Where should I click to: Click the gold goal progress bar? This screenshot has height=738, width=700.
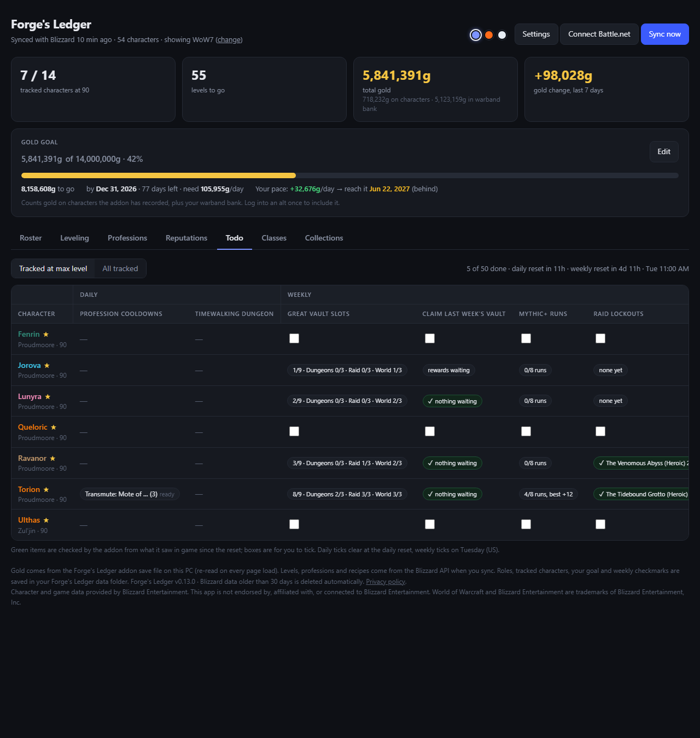click(350, 175)
